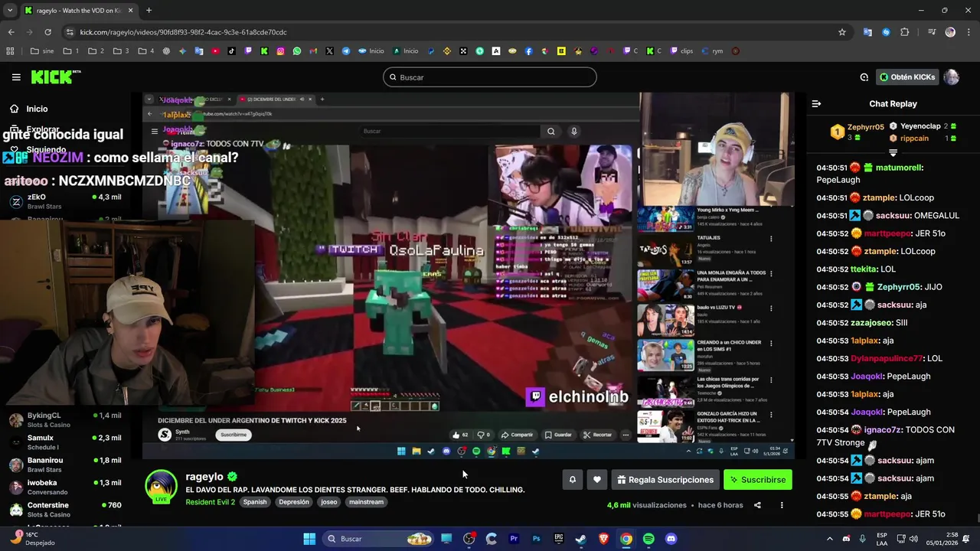Open Bananirou channel in sidebar
980x551 pixels.
(x=65, y=465)
